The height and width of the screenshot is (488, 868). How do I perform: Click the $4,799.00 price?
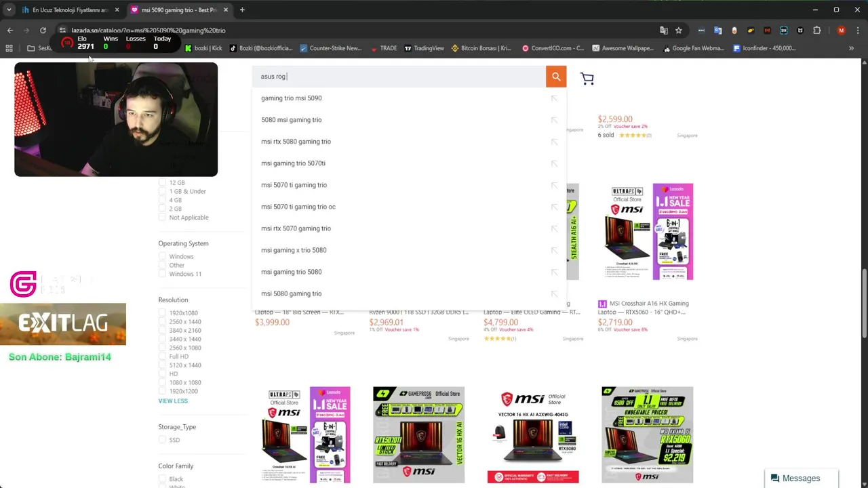pyautogui.click(x=500, y=323)
